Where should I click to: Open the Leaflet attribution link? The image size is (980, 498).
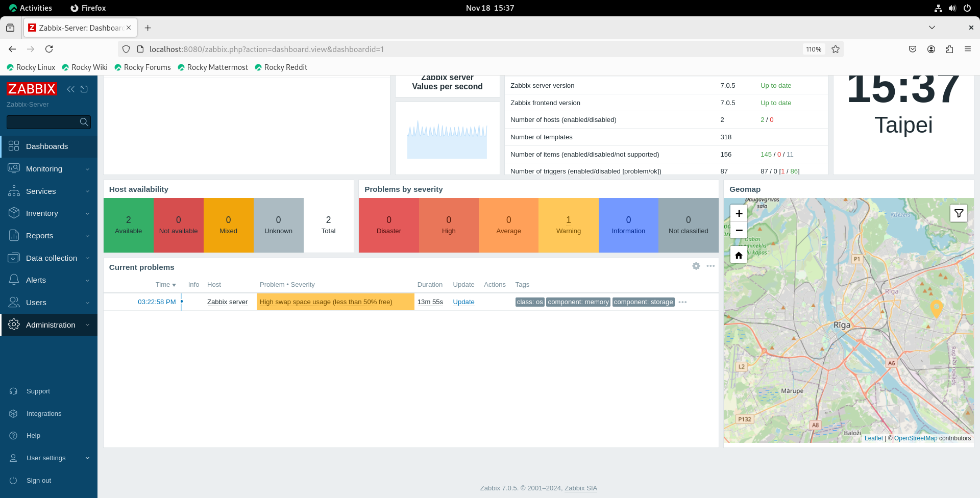873,438
